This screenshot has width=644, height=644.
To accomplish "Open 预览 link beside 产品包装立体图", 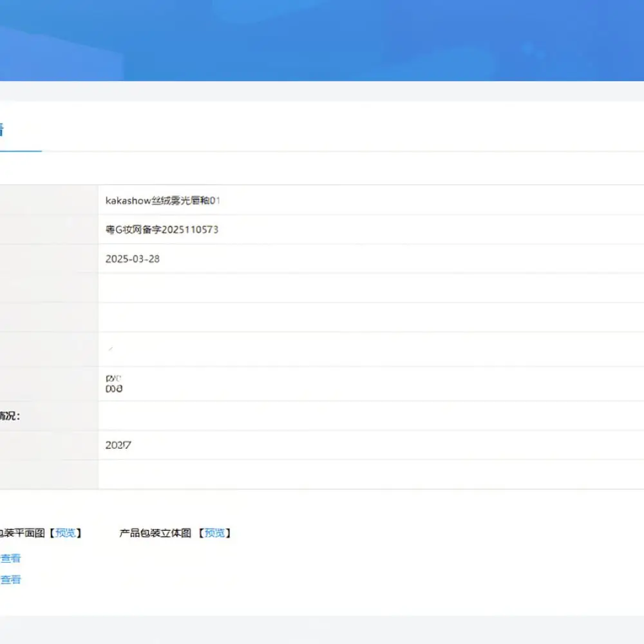I will point(214,533).
